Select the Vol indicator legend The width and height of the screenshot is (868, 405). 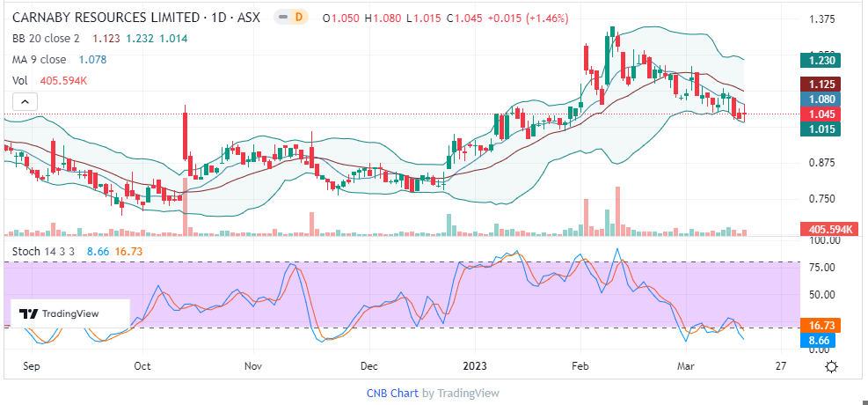(20, 81)
